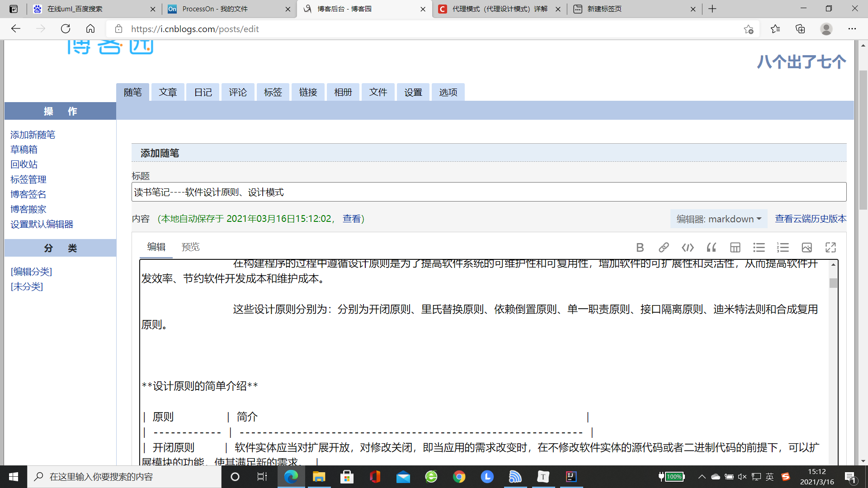Screen dimensions: 868x488
Task: Switch to the 预览 preview tab
Action: 190,247
